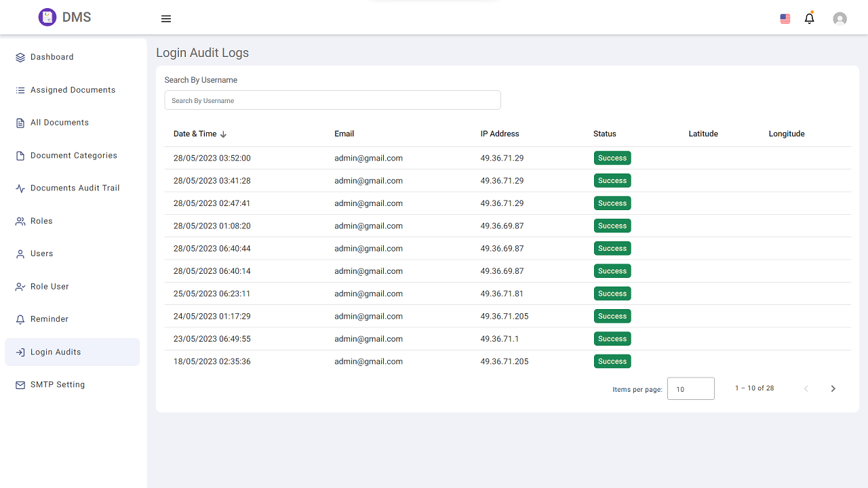
Task: Click the US flag language icon
Action: [785, 19]
